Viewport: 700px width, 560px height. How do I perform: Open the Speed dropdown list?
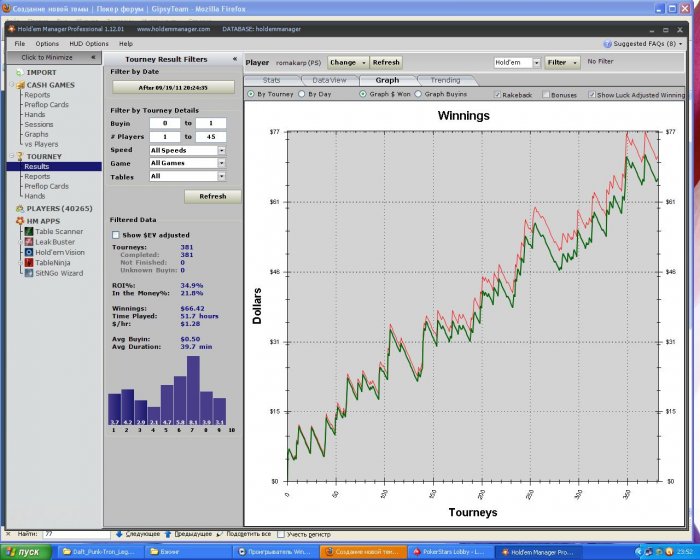tap(220, 150)
